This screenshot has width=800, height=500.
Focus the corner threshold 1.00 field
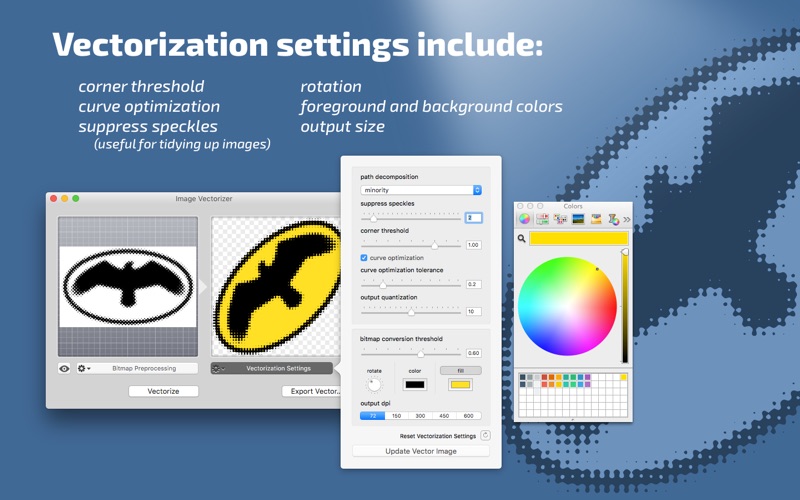473,245
